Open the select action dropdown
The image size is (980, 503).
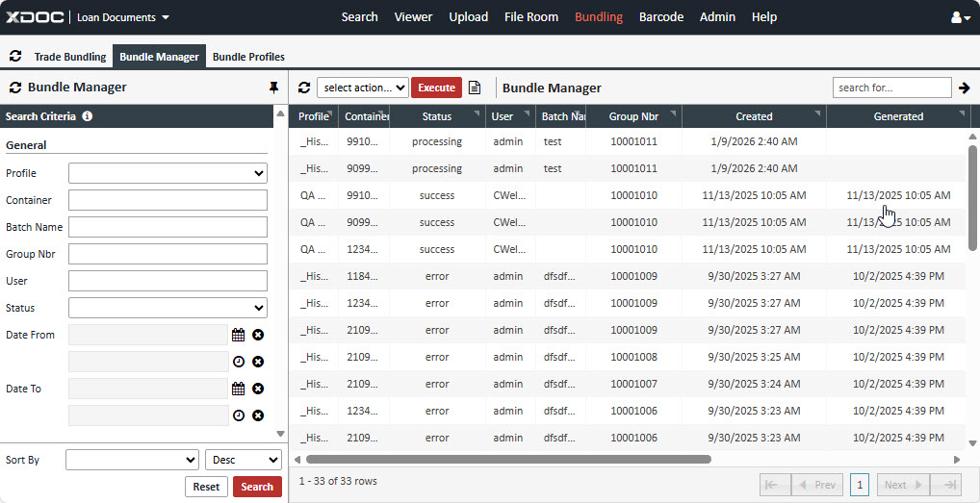[x=362, y=88]
